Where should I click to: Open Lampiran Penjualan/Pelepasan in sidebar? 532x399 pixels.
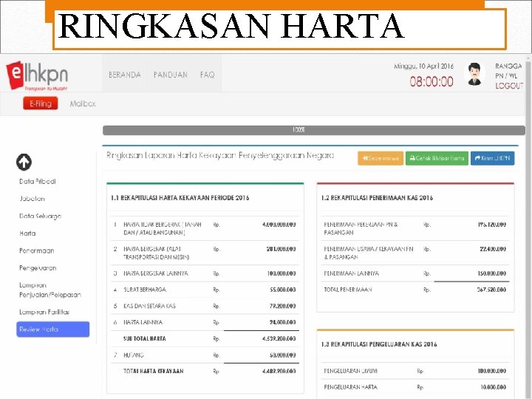(50, 290)
